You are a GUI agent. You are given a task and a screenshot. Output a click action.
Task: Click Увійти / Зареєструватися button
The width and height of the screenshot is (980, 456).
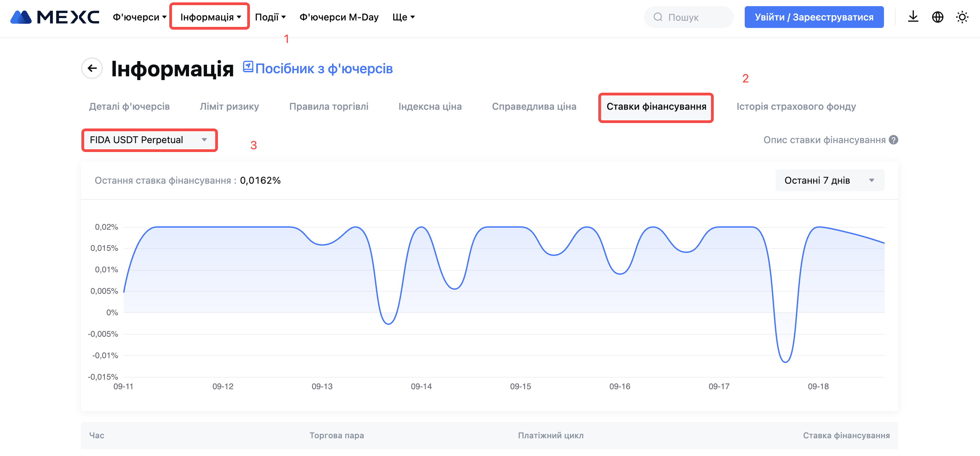(x=814, y=17)
